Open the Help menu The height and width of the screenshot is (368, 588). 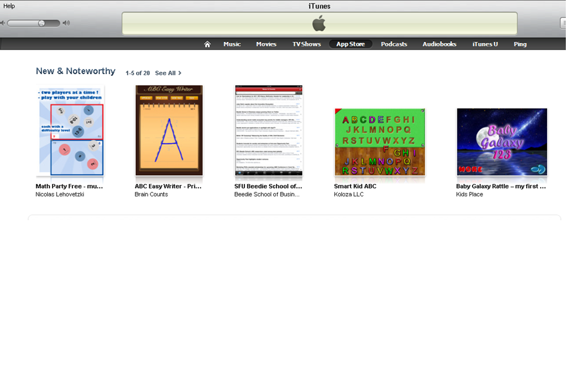[9, 6]
